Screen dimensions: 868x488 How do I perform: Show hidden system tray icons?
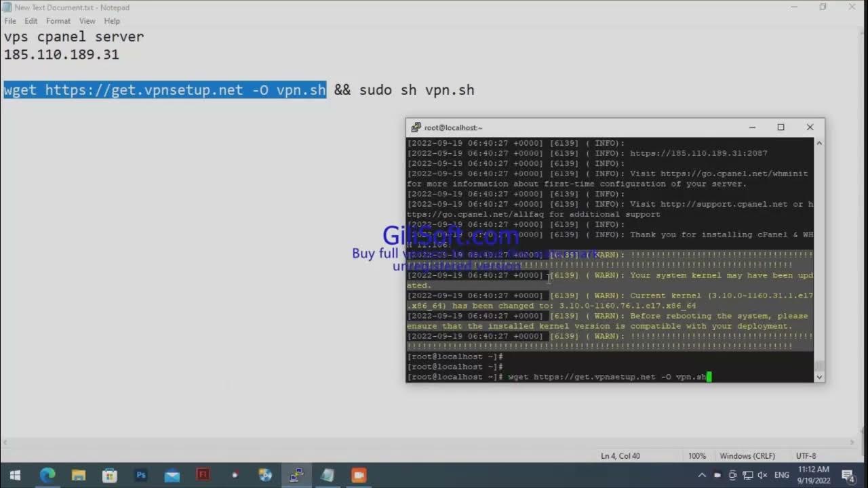coord(702,475)
